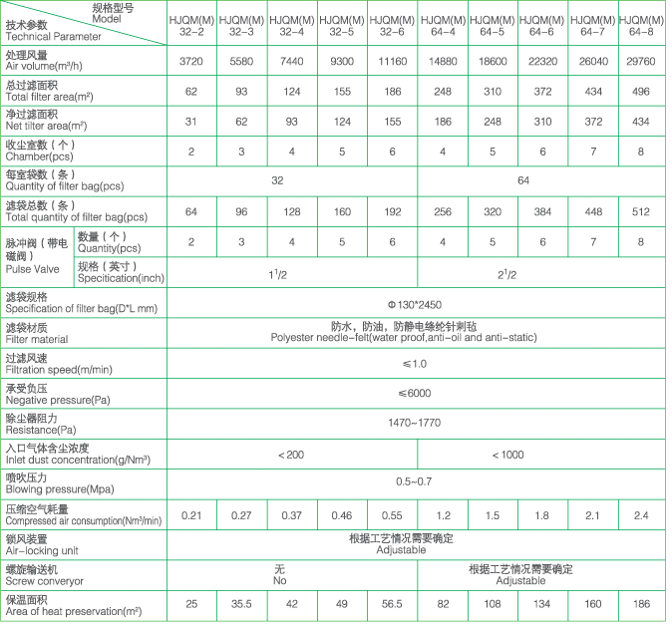Click filtration speed value ≤1.0
672x627 pixels.
415,364
